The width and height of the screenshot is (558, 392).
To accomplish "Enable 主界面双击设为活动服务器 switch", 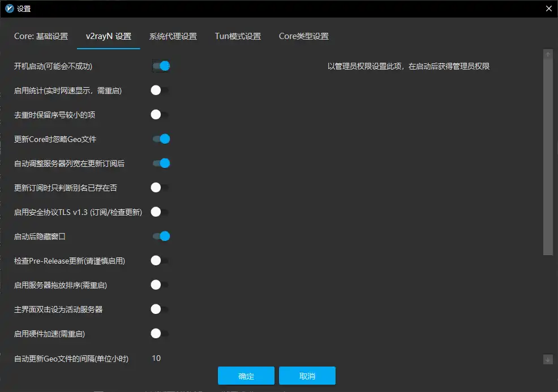I will pyautogui.click(x=160, y=309).
